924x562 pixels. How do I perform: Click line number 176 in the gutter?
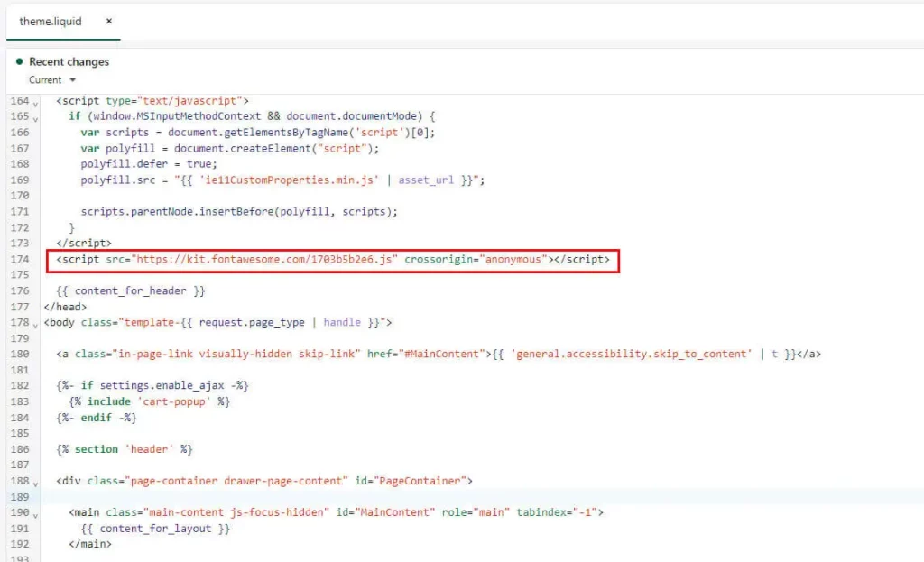[20, 291]
